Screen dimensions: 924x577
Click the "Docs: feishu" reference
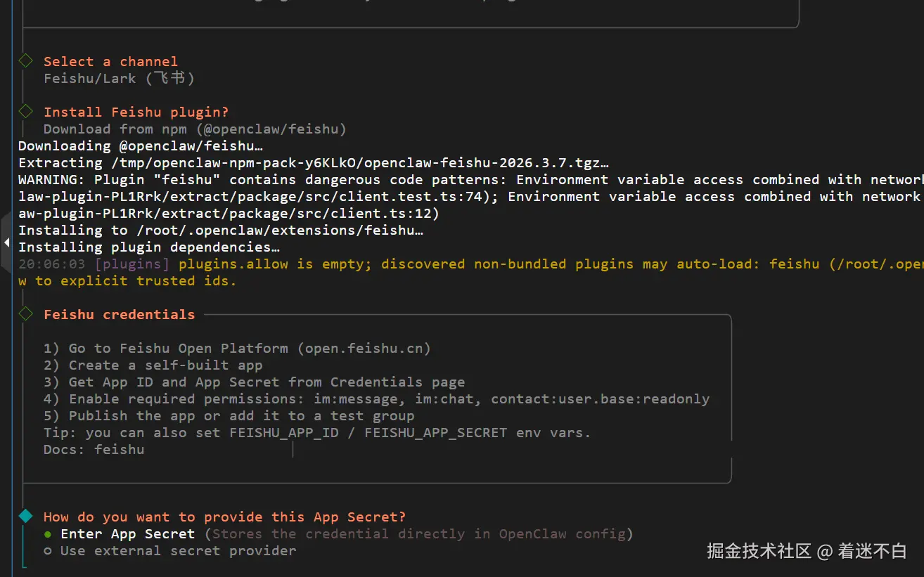pyautogui.click(x=94, y=450)
